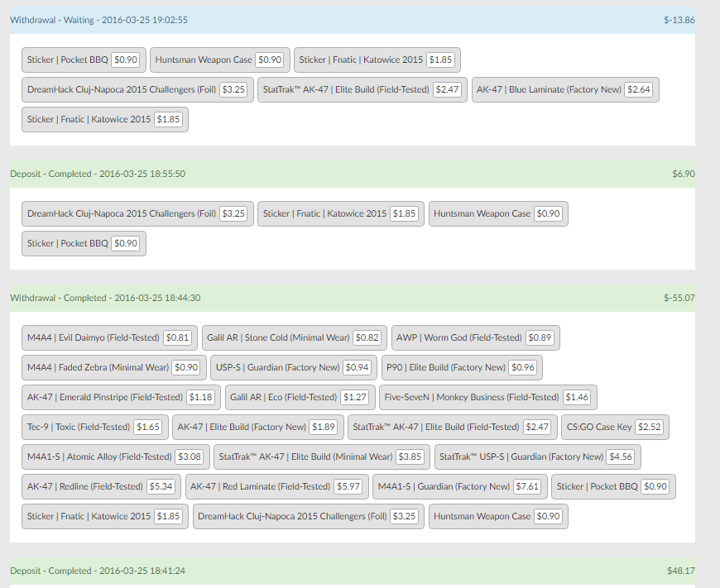Click Sticker Pocket BBQ in the 18:44:30 withdrawal
This screenshot has width=720, height=588.
[x=613, y=486]
